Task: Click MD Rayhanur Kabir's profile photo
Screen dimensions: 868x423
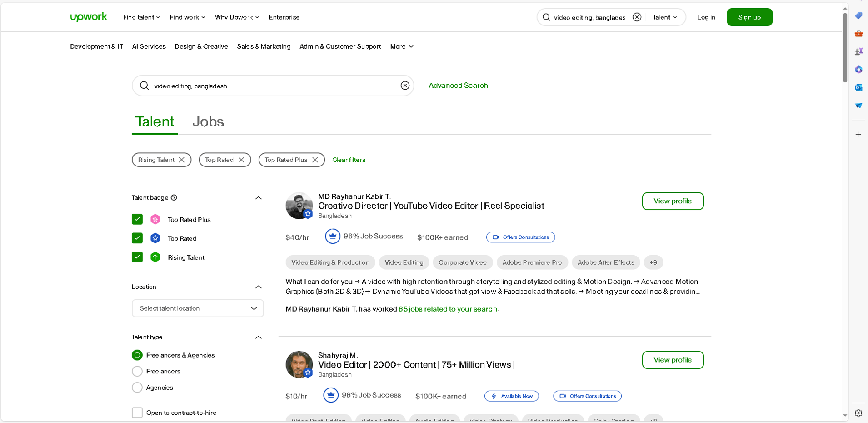Action: click(299, 206)
